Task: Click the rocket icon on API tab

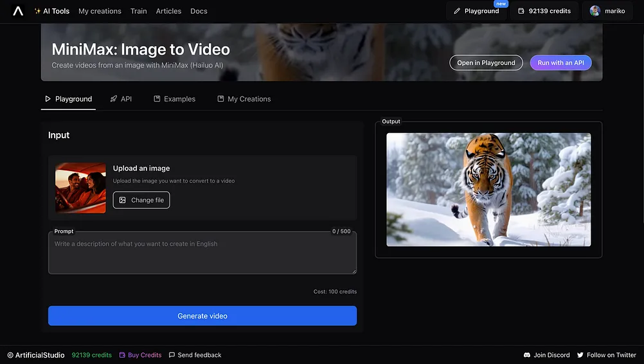Action: 114,99
